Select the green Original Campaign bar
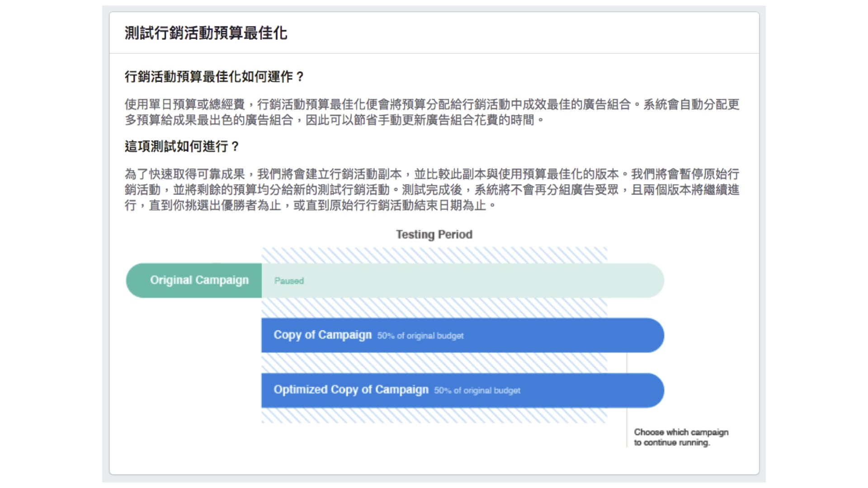This screenshot has height=488, width=868. point(194,281)
